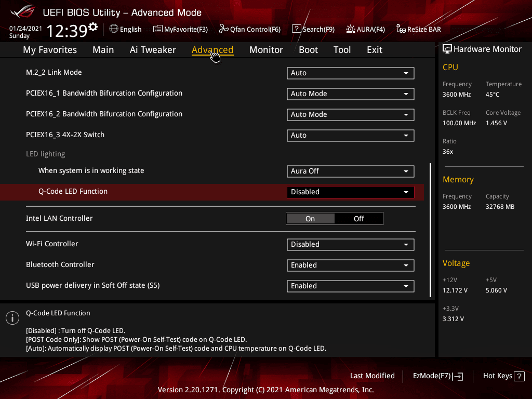
Task: Select Wi-Fi Controller label
Action: pyautogui.click(x=52, y=244)
